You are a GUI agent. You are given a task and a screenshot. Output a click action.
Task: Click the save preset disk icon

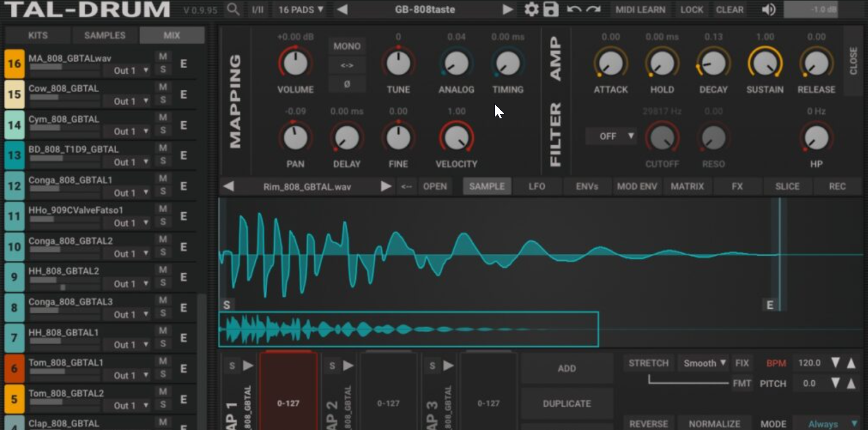pyautogui.click(x=550, y=9)
